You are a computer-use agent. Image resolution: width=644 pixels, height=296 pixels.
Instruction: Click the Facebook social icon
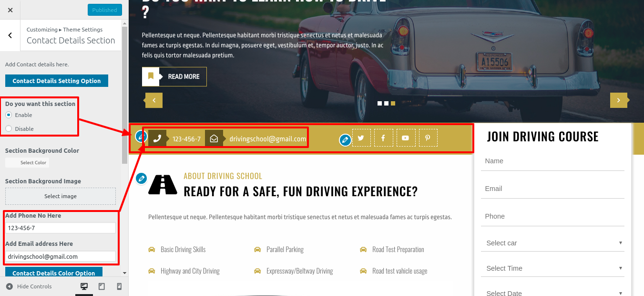[x=383, y=138]
